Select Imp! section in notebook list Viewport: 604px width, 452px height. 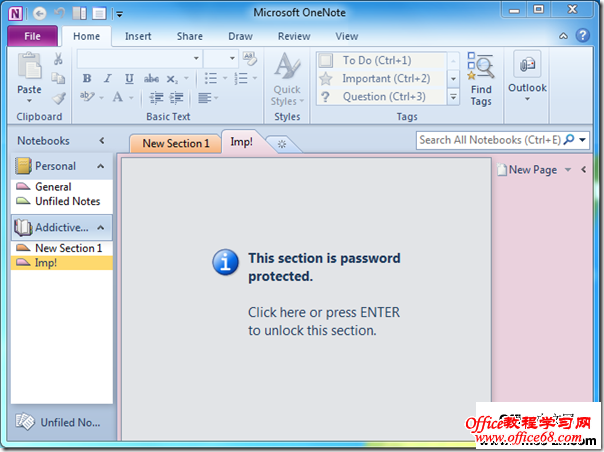62,263
